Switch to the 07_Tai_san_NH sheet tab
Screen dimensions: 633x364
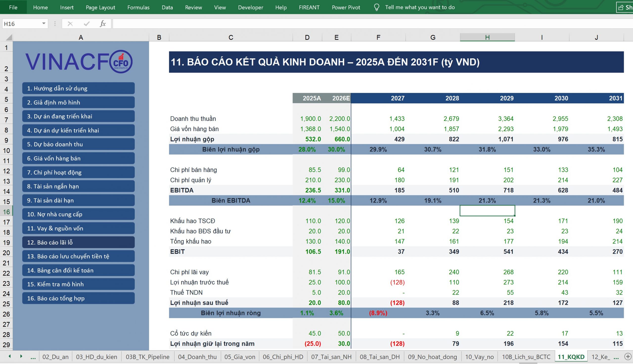331,357
